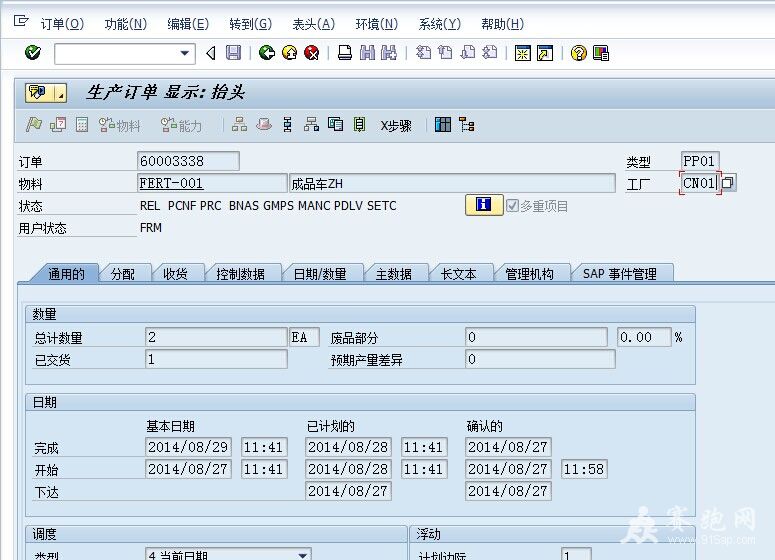Open the 编辑(E) menu
Image resolution: width=775 pixels, height=560 pixels.
tap(188, 24)
